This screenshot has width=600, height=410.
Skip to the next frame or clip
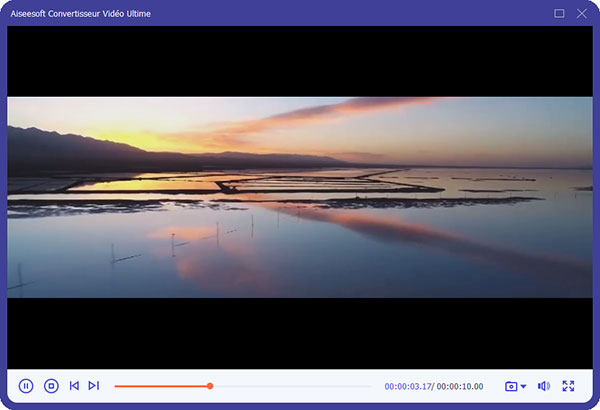[94, 385]
